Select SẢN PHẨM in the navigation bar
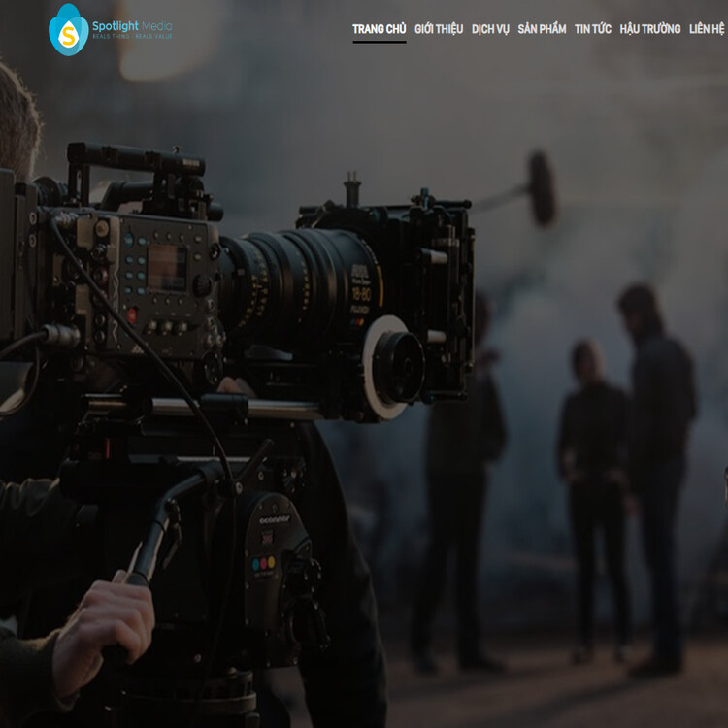728x728 pixels. click(x=542, y=29)
